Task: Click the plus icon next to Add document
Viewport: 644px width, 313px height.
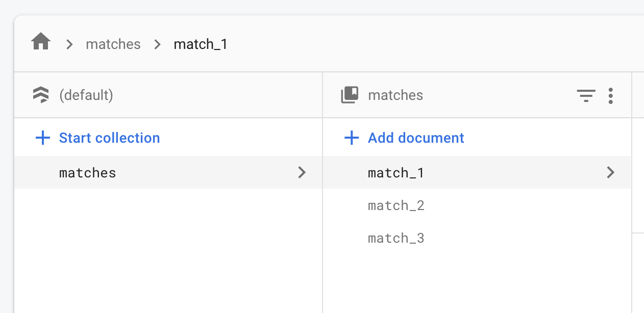Action: [x=351, y=138]
